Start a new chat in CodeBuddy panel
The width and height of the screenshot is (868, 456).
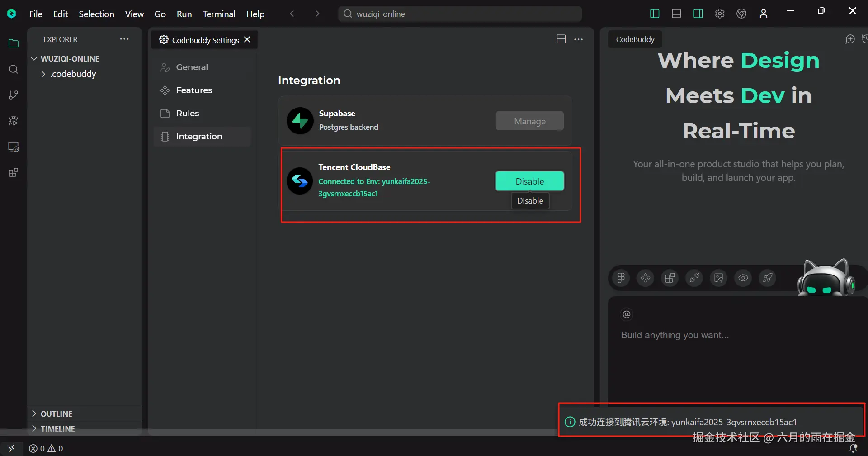tap(850, 39)
